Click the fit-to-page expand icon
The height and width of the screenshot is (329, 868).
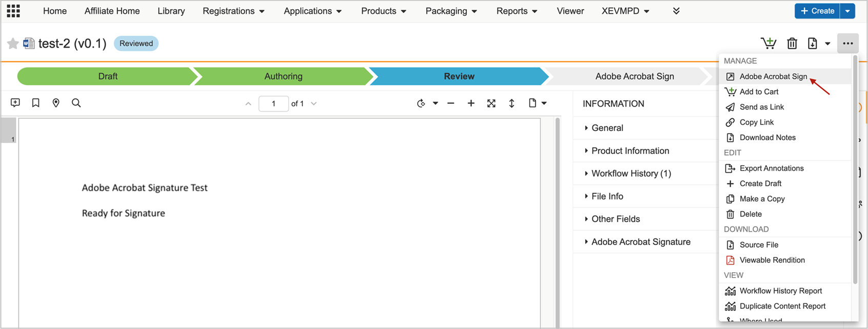[491, 103]
